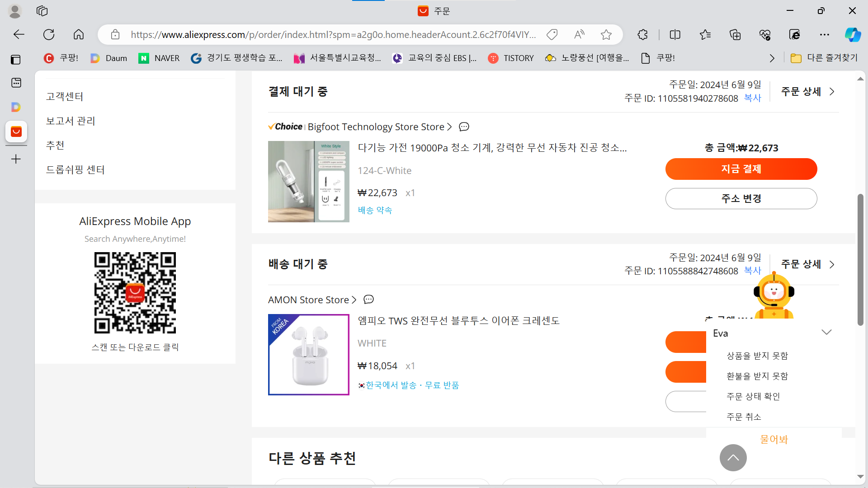868x488 pixels.
Task: Click the scroll-to-top round arrow button
Action: pos(733,458)
